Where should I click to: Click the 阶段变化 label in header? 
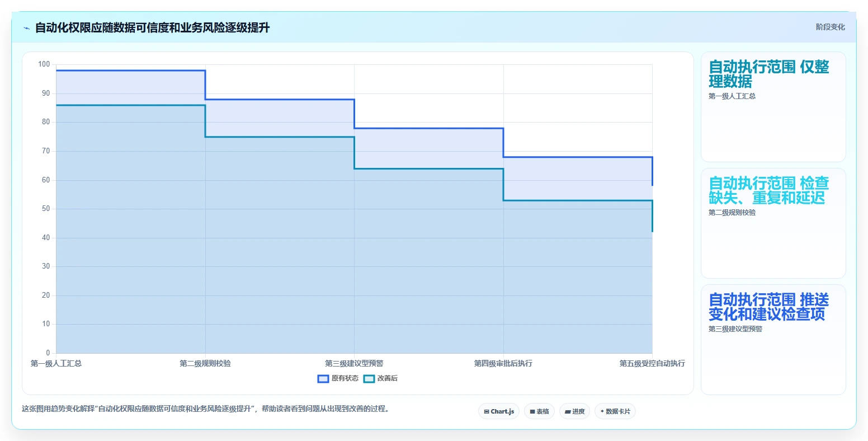click(830, 27)
